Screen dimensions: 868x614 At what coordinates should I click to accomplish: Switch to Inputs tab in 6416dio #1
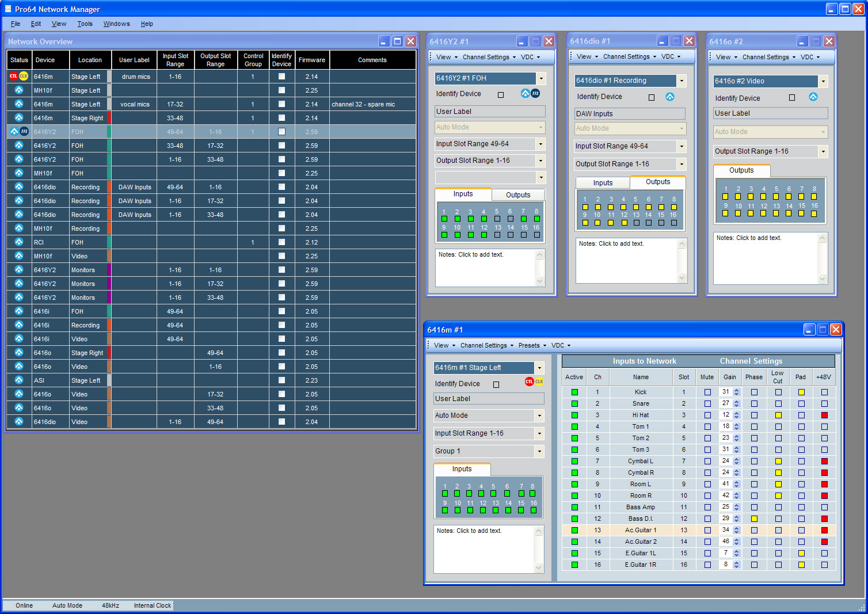(x=603, y=183)
